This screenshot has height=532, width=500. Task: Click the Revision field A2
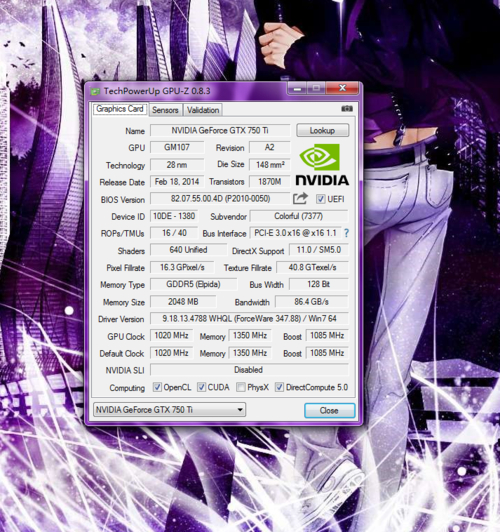(x=270, y=148)
